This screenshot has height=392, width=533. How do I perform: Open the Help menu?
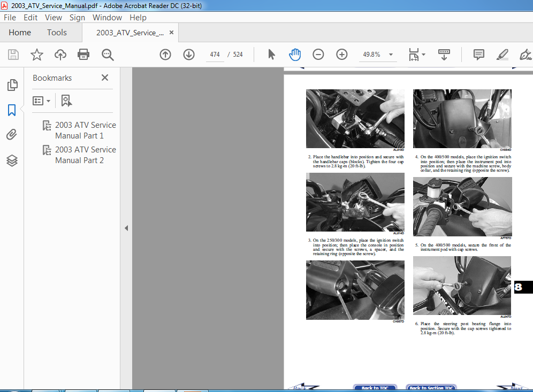click(138, 17)
